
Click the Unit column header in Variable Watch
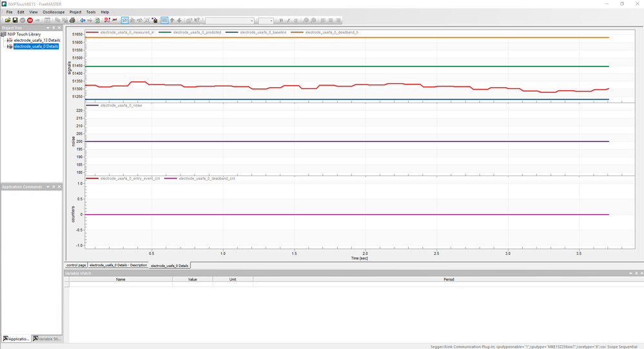coord(233,279)
